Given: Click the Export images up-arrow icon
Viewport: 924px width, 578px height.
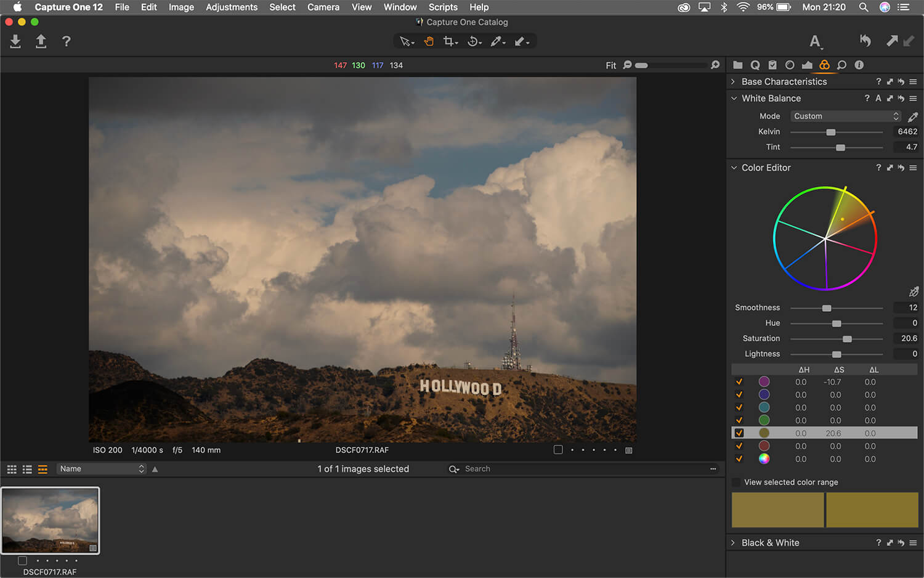Looking at the screenshot, I should click(x=41, y=41).
